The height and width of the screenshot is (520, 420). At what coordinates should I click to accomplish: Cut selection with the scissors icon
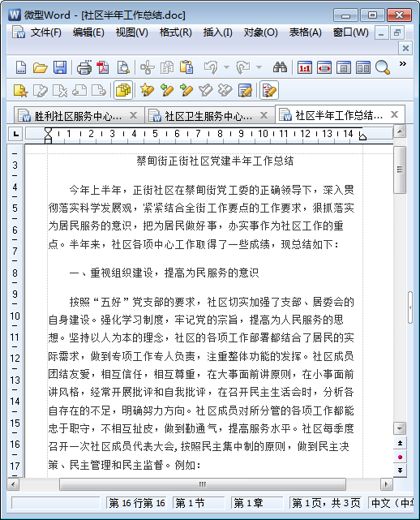tap(148, 67)
